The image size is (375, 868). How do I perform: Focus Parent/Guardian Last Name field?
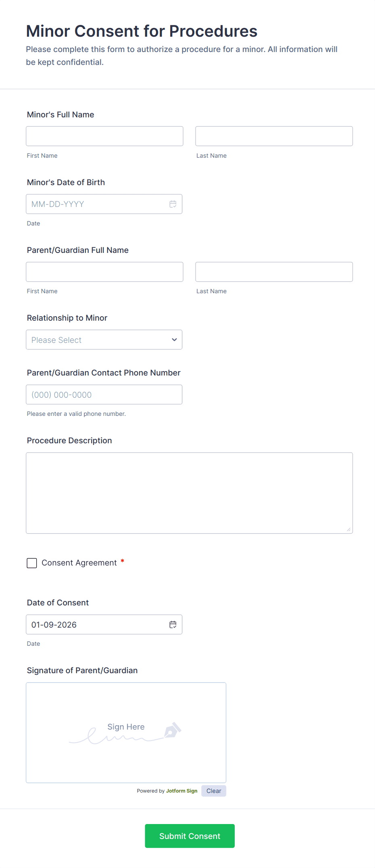[x=274, y=272]
